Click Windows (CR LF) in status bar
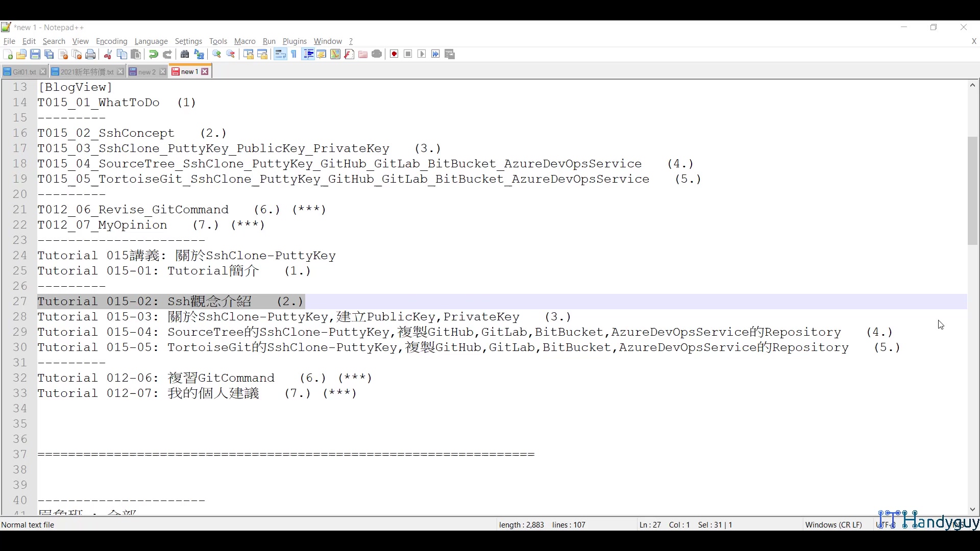This screenshot has width=980, height=551. point(833,525)
